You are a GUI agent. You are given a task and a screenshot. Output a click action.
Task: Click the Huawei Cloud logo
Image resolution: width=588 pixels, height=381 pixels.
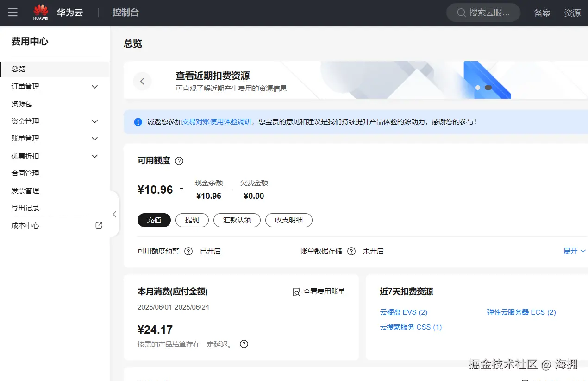[x=40, y=13]
